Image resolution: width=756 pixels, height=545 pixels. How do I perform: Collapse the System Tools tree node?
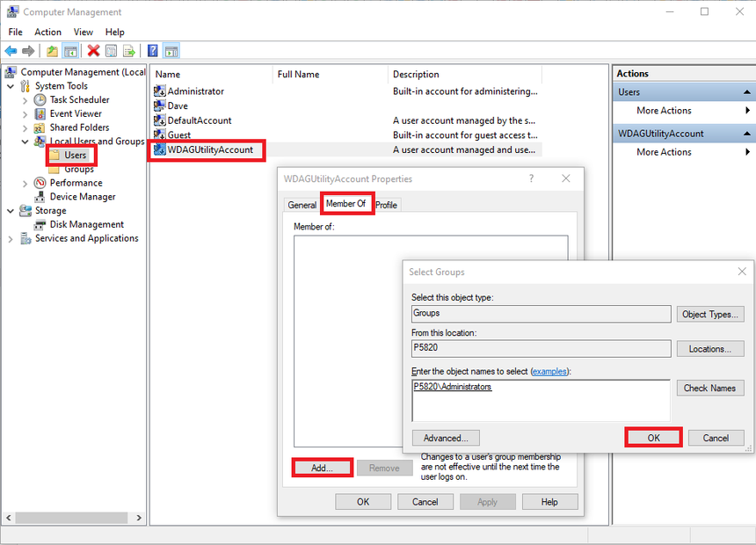click(x=11, y=86)
